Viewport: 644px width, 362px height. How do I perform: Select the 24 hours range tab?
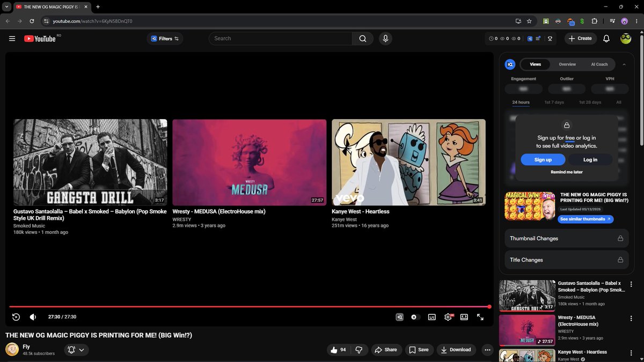coord(521,102)
